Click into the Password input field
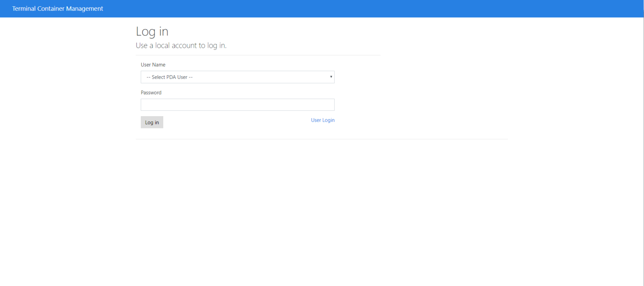This screenshot has height=286, width=644. tap(238, 104)
